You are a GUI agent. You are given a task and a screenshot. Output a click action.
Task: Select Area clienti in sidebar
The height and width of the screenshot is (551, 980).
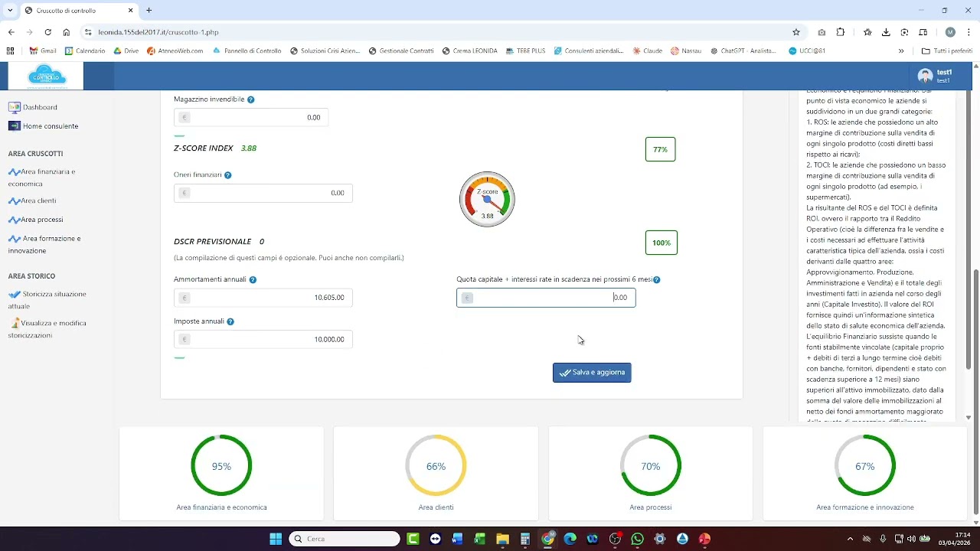pos(38,201)
